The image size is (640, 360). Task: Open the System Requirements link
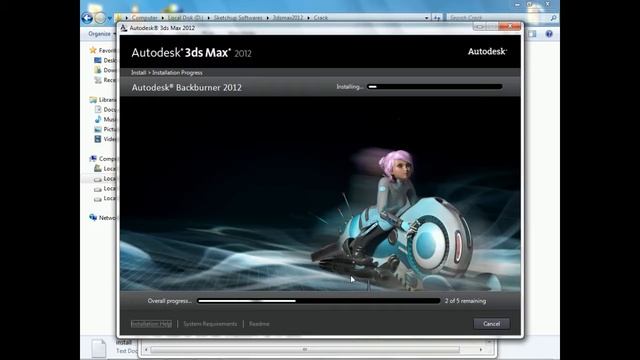210,324
